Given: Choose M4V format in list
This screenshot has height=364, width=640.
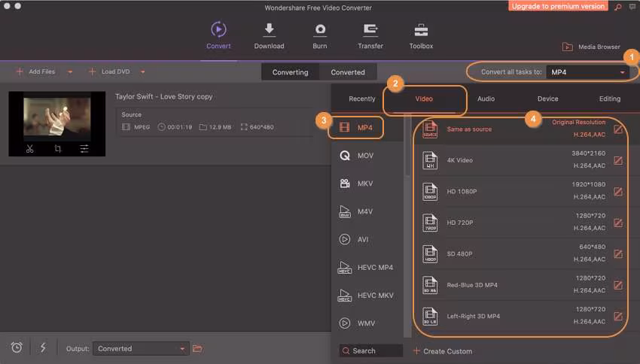Looking at the screenshot, I should click(367, 211).
